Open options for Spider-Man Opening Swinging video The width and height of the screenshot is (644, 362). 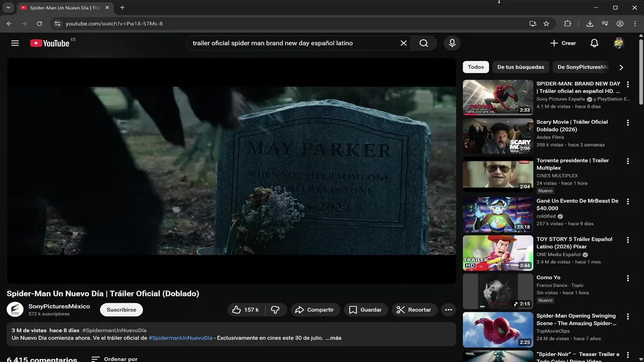tap(627, 317)
